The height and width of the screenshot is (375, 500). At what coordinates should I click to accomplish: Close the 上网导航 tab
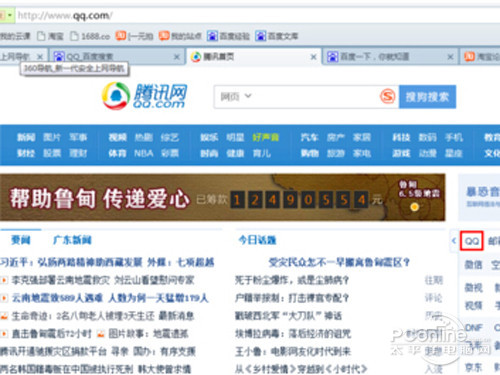click(40, 57)
